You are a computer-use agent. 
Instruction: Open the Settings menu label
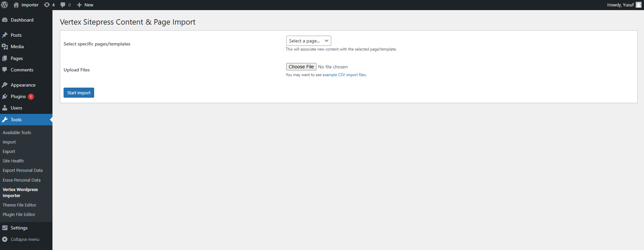pos(19,228)
